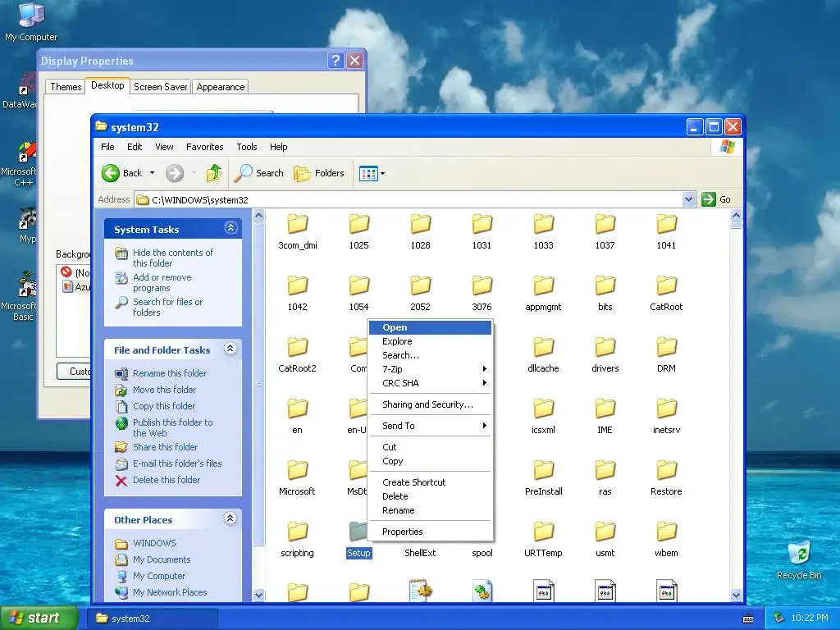Click Add or remove programs link
840x630 pixels.
coord(162,282)
